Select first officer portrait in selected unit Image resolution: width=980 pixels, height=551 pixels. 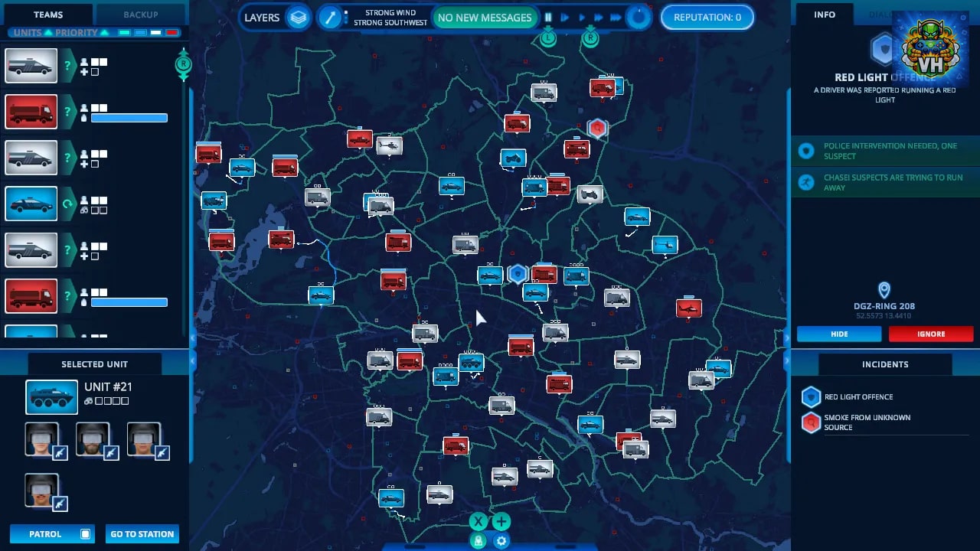[x=42, y=439]
